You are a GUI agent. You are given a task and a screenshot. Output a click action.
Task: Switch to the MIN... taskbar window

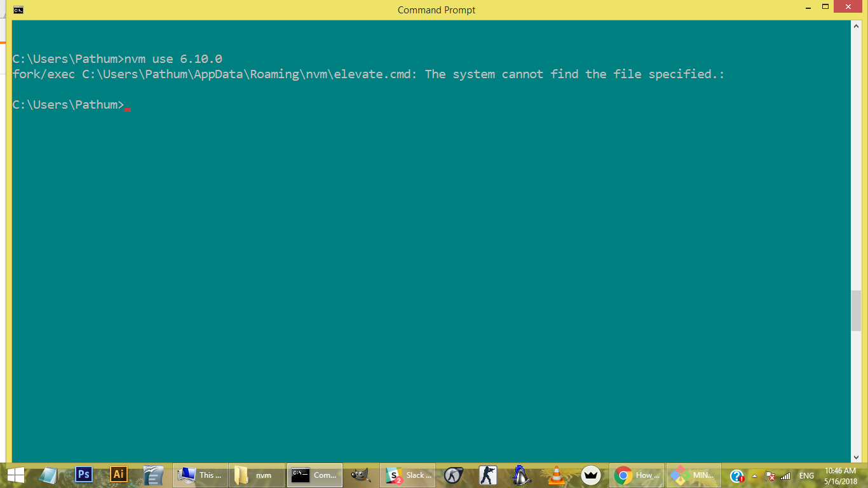coord(694,475)
